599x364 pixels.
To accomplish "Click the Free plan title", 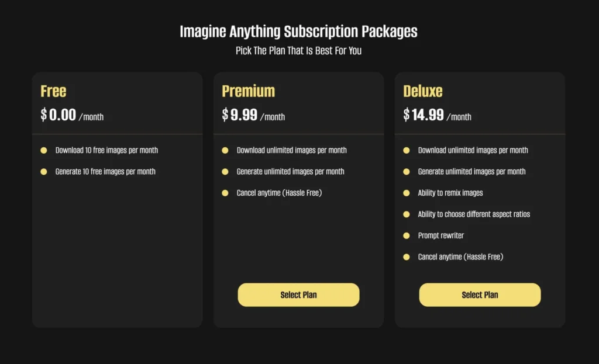I will coord(53,91).
